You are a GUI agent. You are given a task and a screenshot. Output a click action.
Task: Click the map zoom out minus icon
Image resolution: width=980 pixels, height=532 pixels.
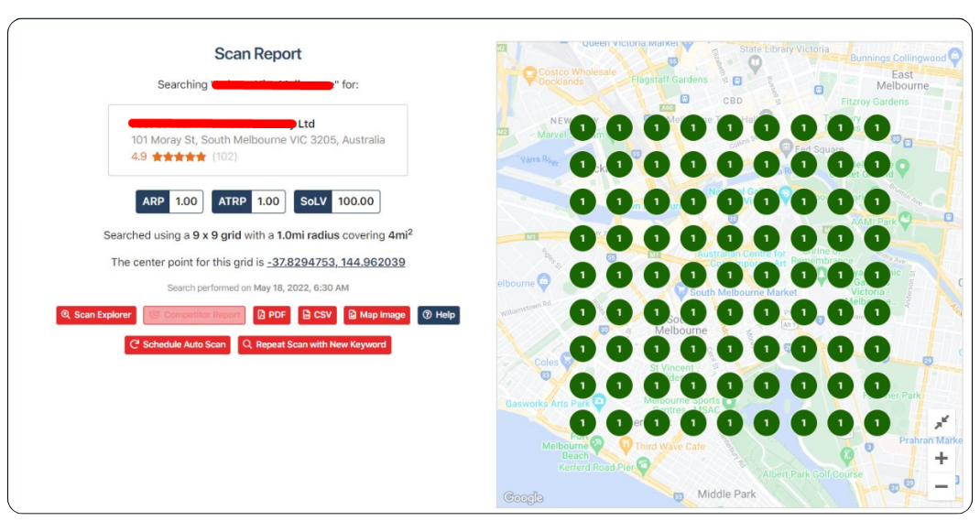click(941, 486)
